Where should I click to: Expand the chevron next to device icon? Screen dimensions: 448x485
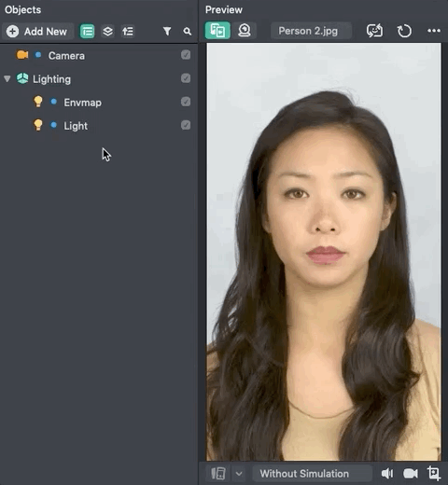pos(239,474)
